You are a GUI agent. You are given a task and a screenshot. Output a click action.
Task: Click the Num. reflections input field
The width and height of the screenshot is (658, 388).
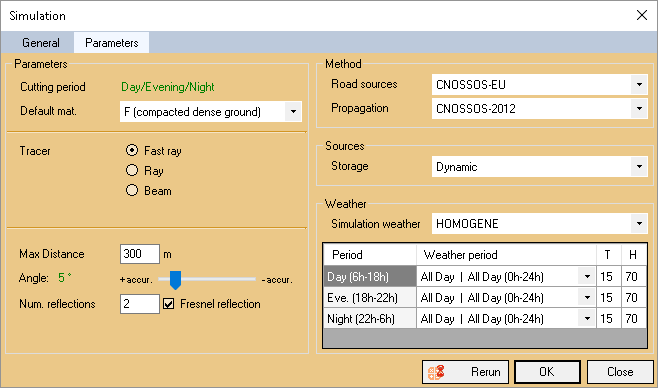140,304
